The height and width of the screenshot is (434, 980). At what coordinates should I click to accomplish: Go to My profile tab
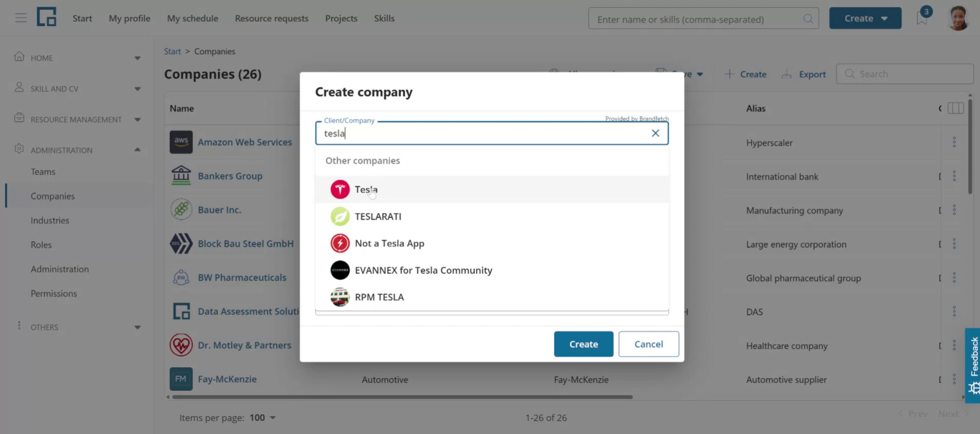coord(130,18)
